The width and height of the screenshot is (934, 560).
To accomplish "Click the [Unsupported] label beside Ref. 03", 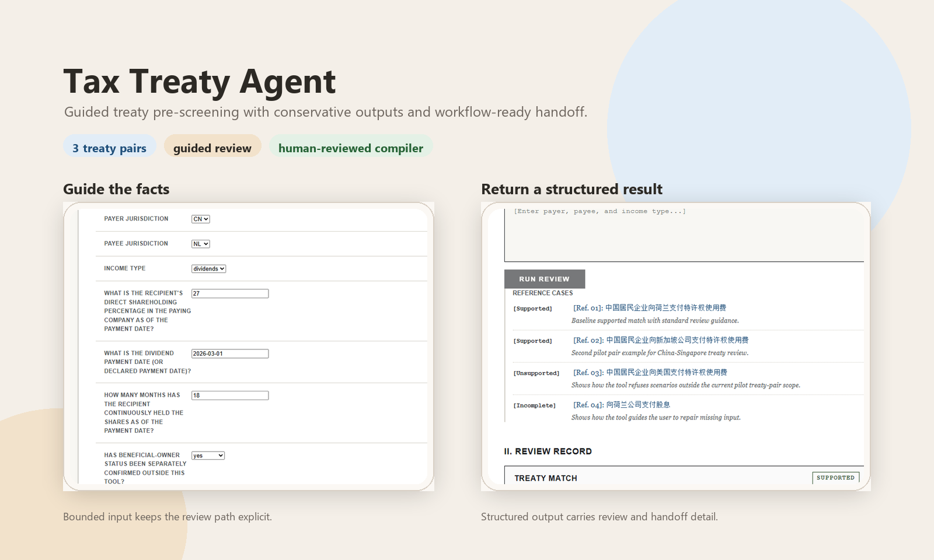I will (536, 373).
